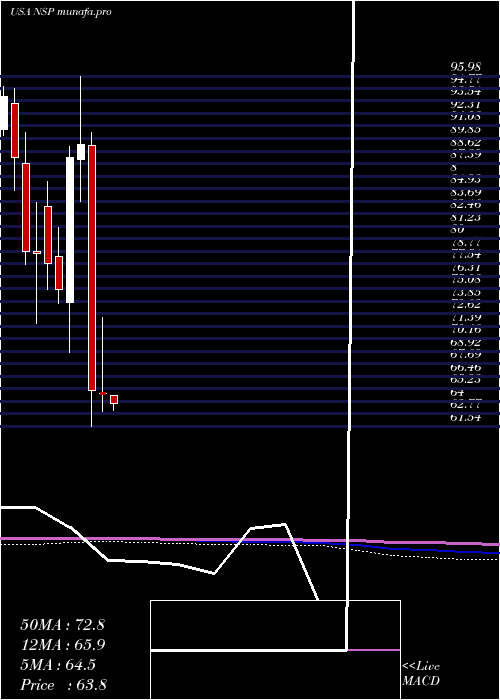The height and width of the screenshot is (700, 500).
Task: Click the Price : 63.8 readout
Action: [63, 685]
